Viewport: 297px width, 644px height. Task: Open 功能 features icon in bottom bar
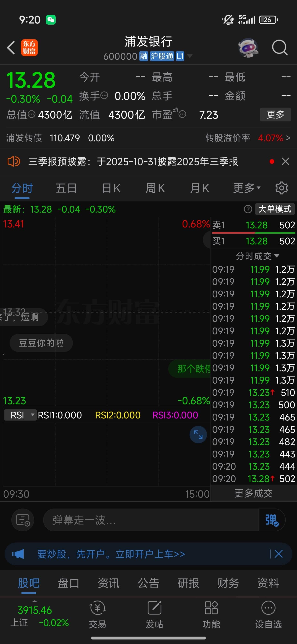pos(211,614)
